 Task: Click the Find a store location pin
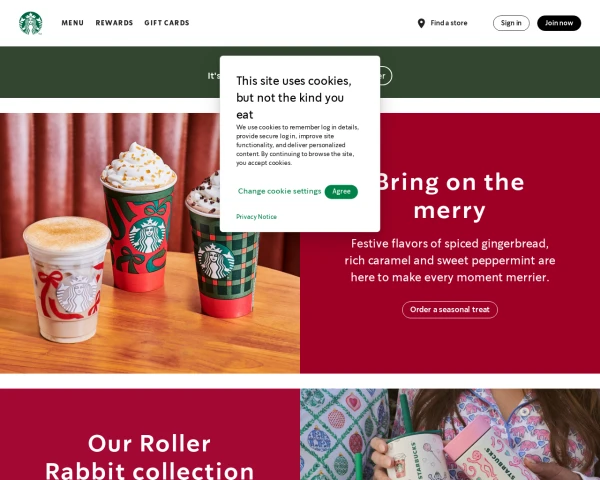[421, 23]
